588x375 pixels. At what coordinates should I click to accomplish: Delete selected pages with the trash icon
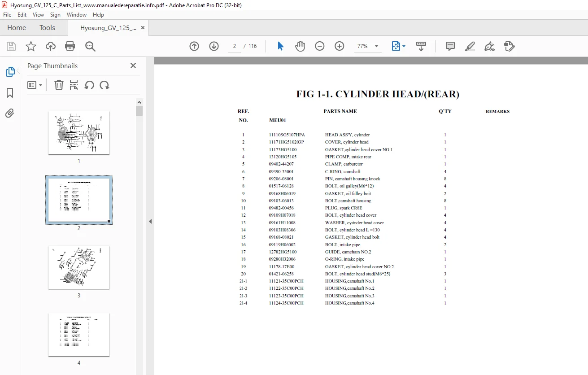(59, 85)
